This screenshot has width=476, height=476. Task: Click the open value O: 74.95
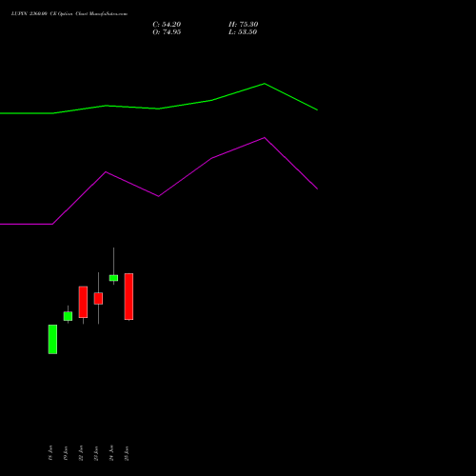point(167,32)
